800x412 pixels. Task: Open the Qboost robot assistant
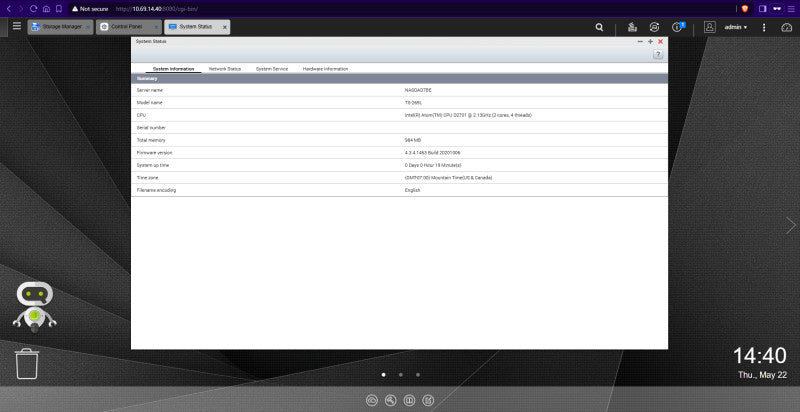click(34, 306)
